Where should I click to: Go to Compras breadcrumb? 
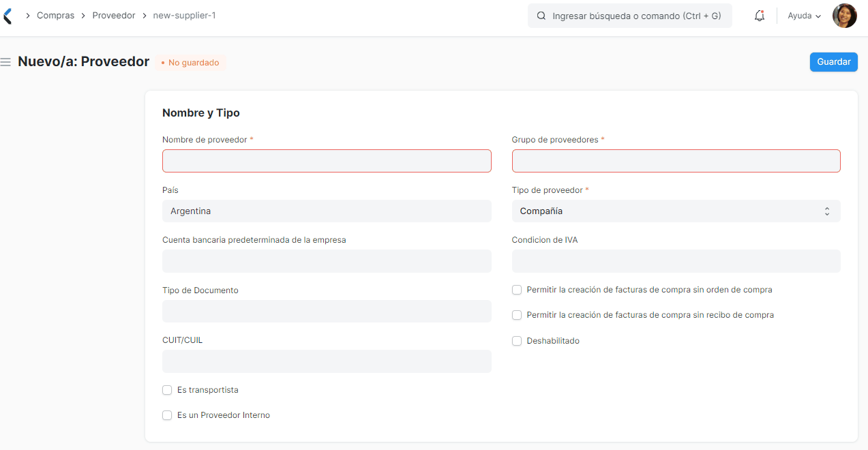tap(56, 15)
